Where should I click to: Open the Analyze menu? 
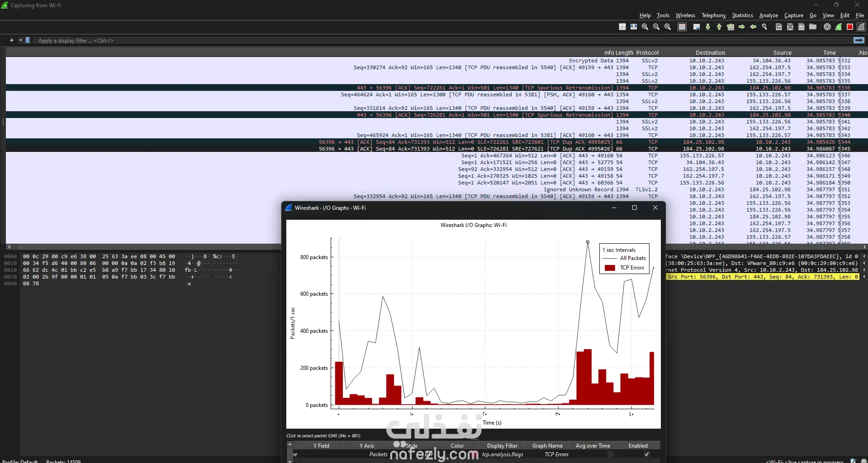pyautogui.click(x=768, y=15)
